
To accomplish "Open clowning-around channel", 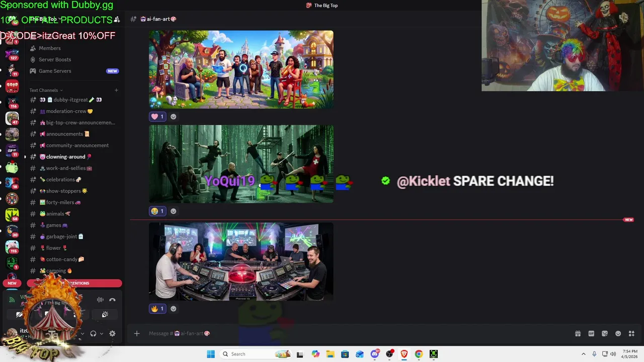I will [74, 157].
